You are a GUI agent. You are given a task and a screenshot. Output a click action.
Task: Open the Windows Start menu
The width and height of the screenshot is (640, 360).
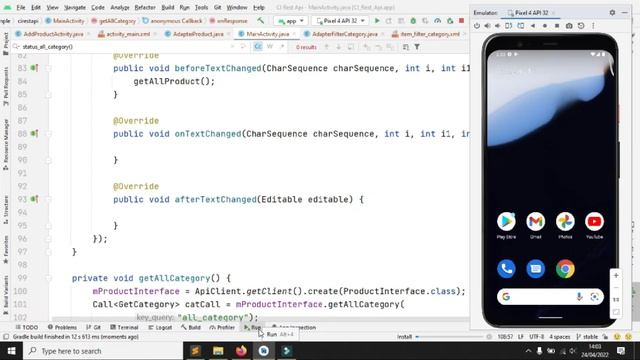click(11, 351)
